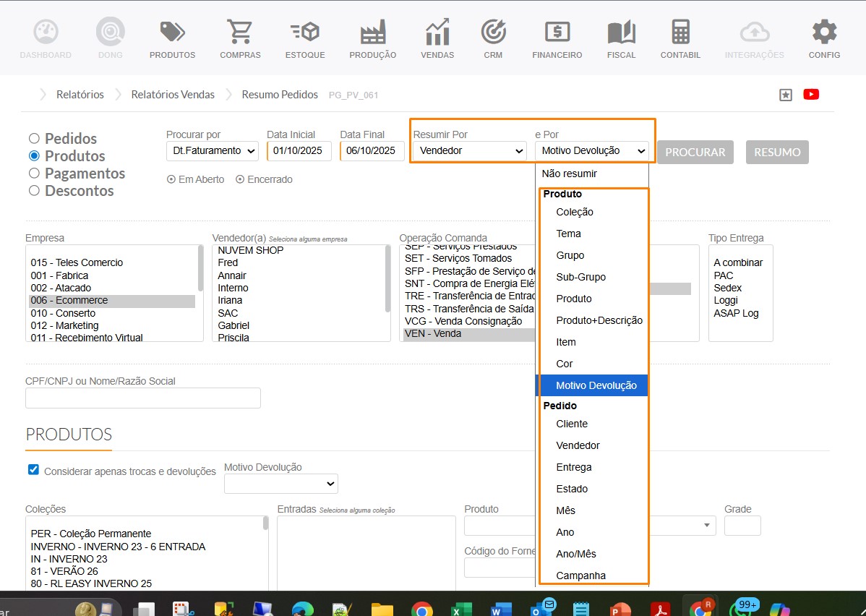Uncheck Considerar apenas trocas e devoluções
The width and height of the screenshot is (866, 616).
tap(33, 470)
